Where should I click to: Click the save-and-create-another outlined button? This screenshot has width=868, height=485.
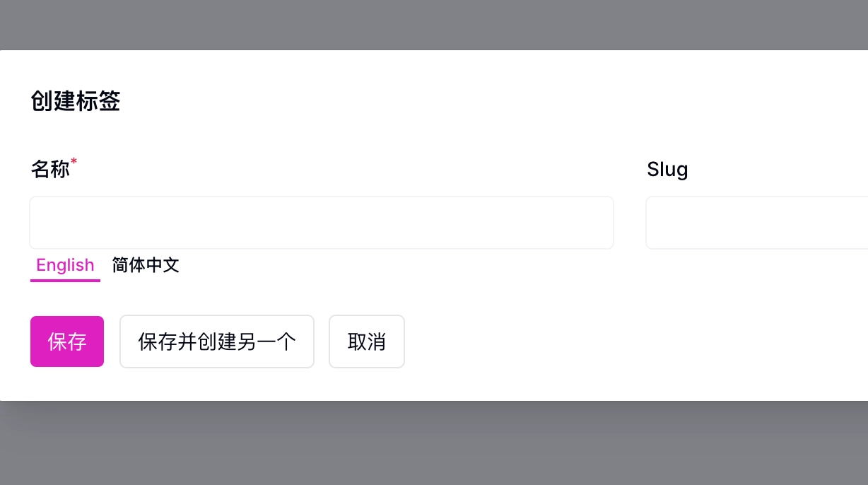tap(217, 341)
